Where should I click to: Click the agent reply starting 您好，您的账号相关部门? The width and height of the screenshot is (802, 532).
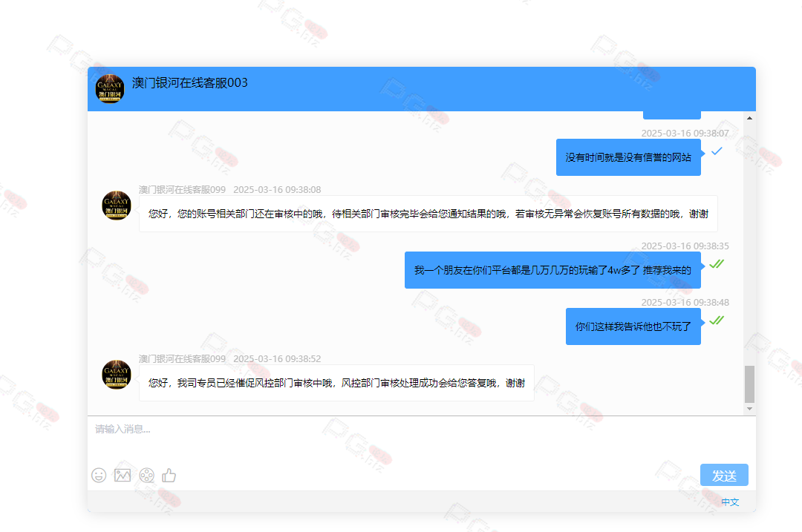[428, 214]
